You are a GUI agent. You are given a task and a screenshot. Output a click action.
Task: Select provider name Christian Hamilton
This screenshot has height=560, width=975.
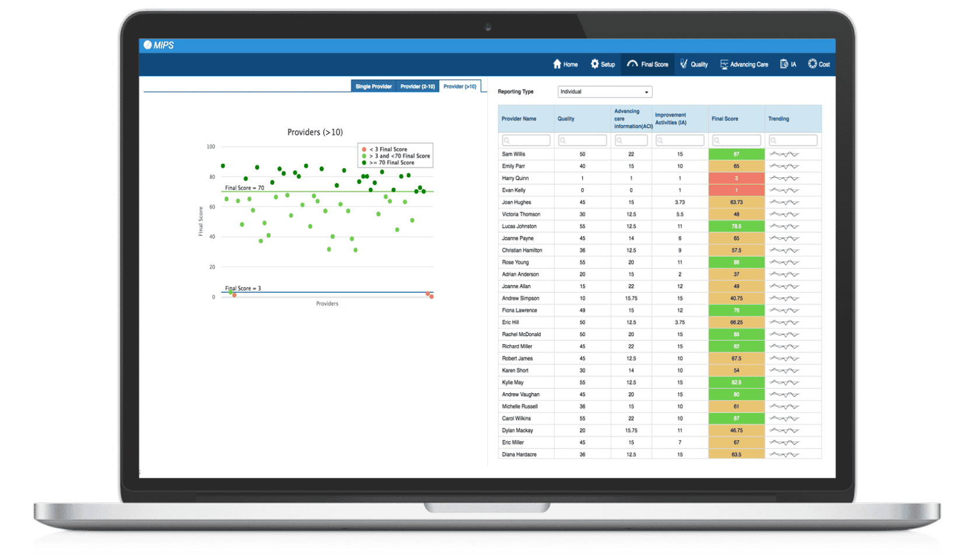(522, 250)
